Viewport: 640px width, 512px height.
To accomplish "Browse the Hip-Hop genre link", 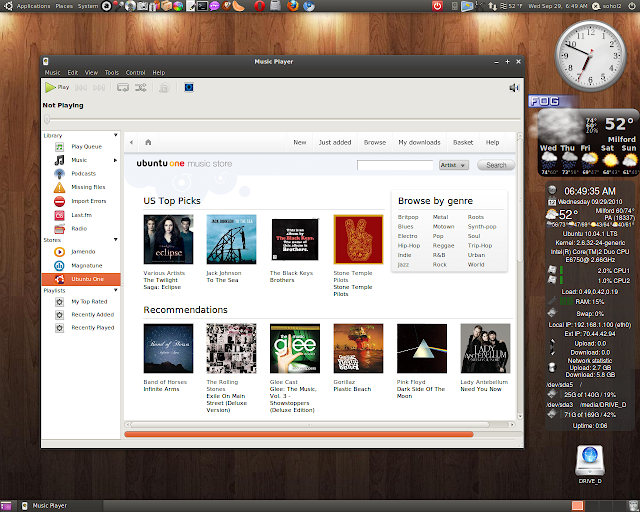I will click(x=409, y=245).
